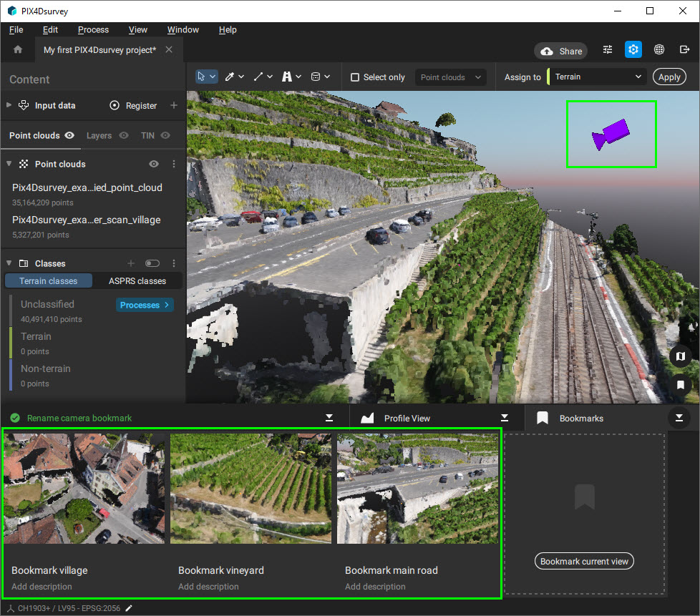The width and height of the screenshot is (700, 616).
Task: Switch to the ASPRS classes tab
Action: coord(137,280)
